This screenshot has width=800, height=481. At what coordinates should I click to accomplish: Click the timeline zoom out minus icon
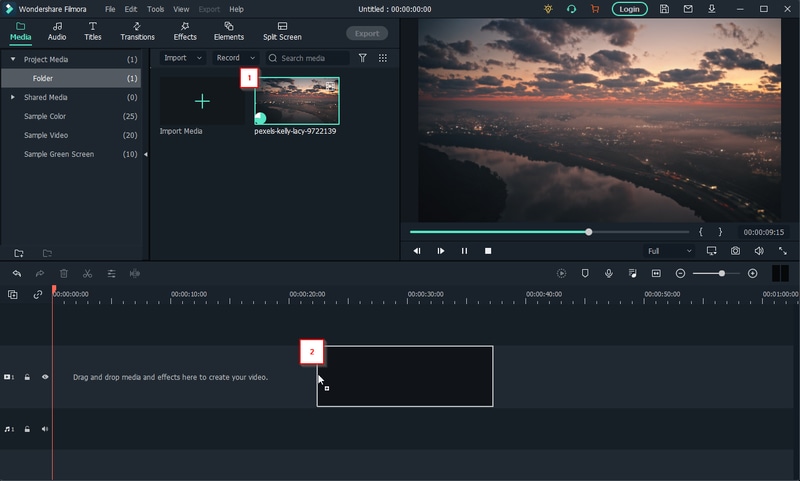click(680, 274)
